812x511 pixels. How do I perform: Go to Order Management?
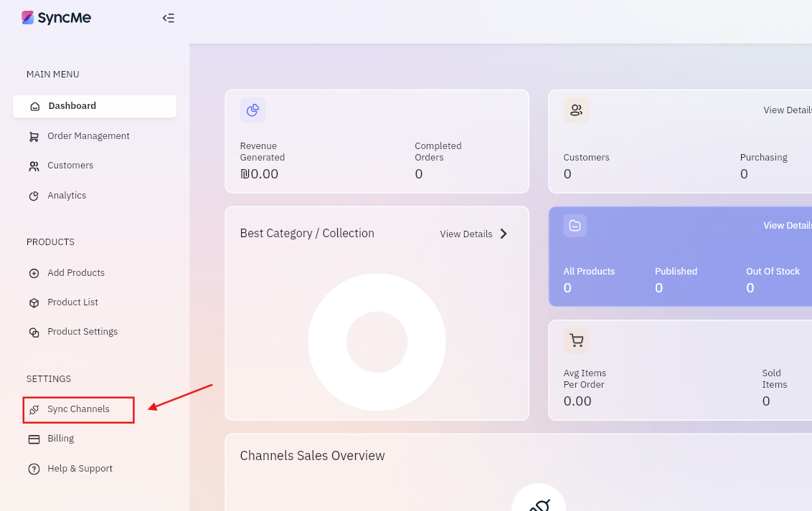point(88,136)
